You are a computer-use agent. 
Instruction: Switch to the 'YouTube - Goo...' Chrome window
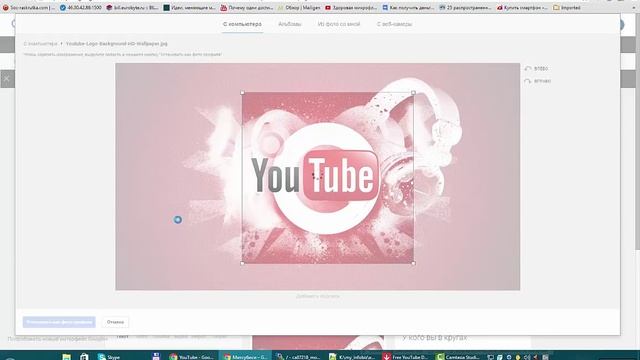(191, 356)
